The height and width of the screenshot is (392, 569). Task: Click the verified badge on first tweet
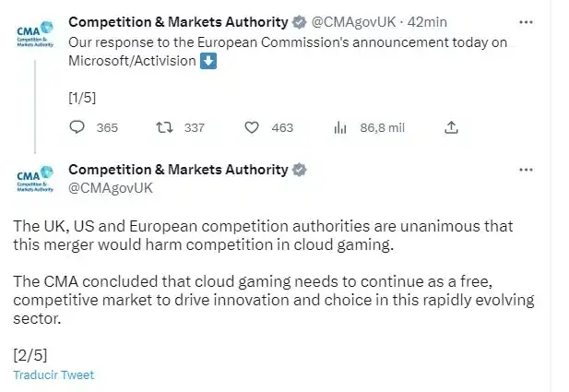click(300, 22)
